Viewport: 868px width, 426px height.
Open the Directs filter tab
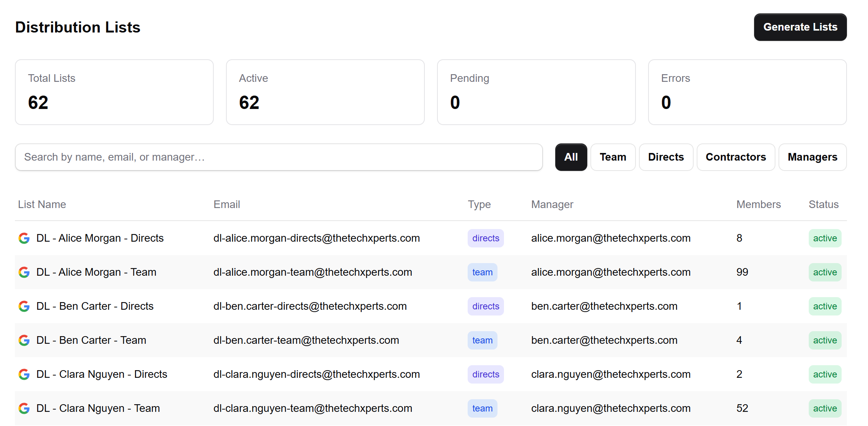click(666, 157)
